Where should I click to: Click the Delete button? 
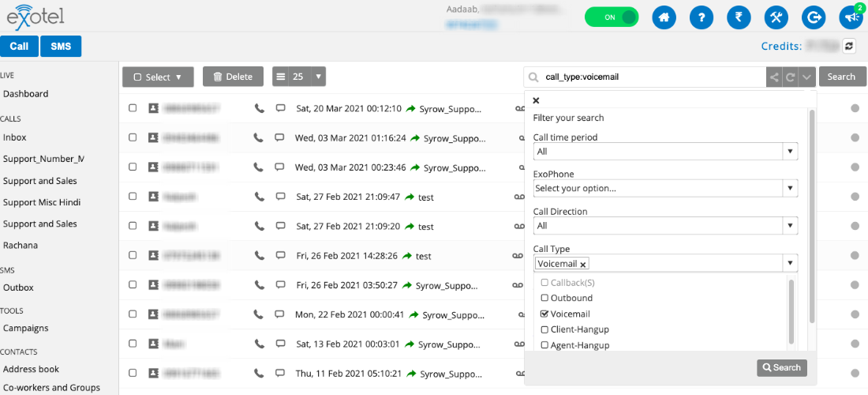point(233,77)
